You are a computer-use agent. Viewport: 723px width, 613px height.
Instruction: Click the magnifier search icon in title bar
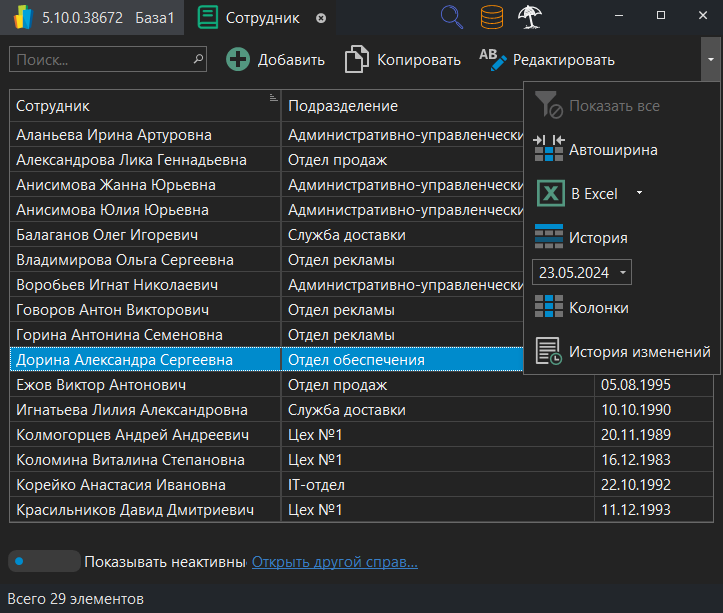tap(453, 17)
